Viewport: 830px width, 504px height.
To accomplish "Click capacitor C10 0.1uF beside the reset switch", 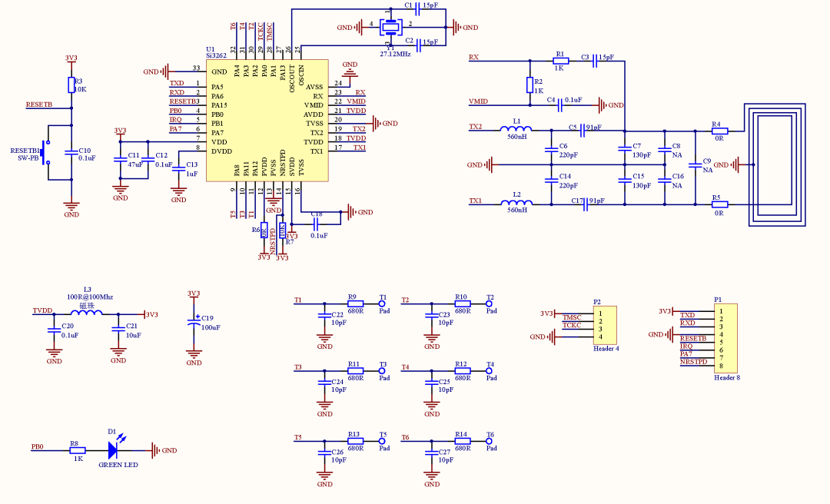I will pyautogui.click(x=71, y=152).
